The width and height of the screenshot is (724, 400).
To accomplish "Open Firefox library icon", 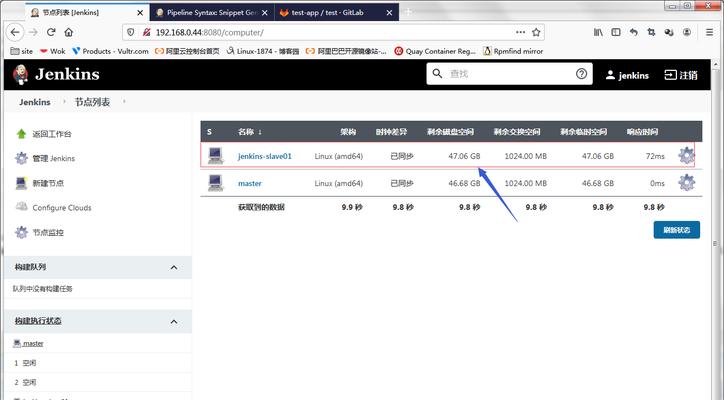I will click(x=598, y=32).
